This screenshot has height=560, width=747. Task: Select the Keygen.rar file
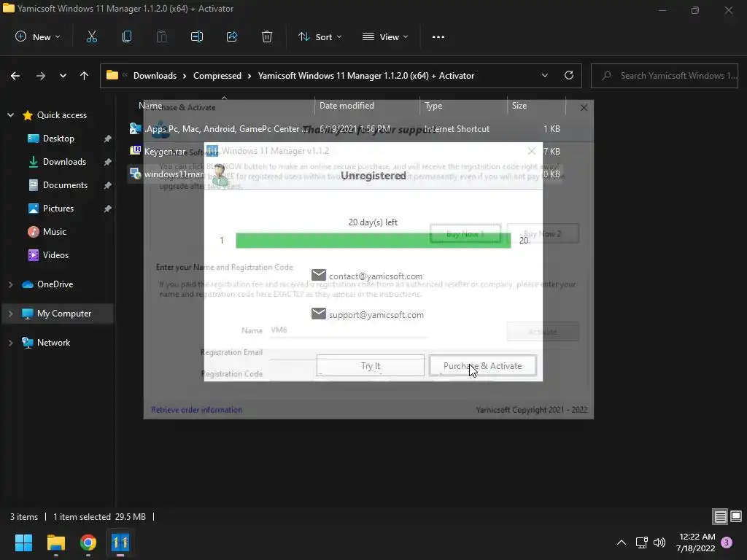click(x=165, y=152)
